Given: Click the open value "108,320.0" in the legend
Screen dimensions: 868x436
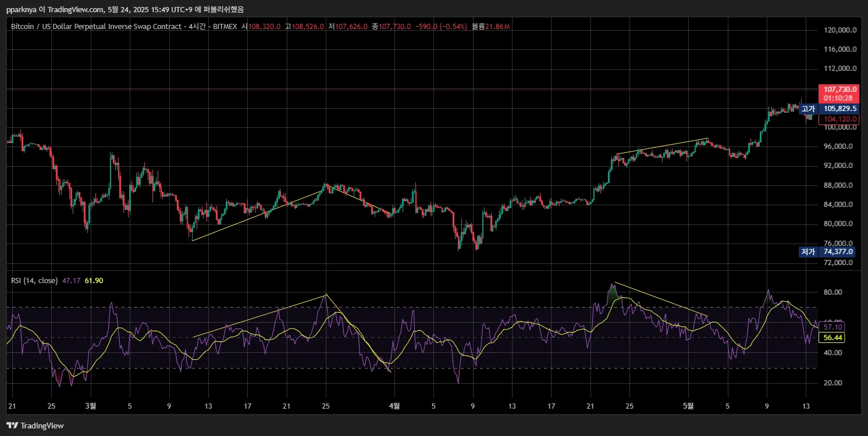Looking at the screenshot, I should (x=265, y=27).
